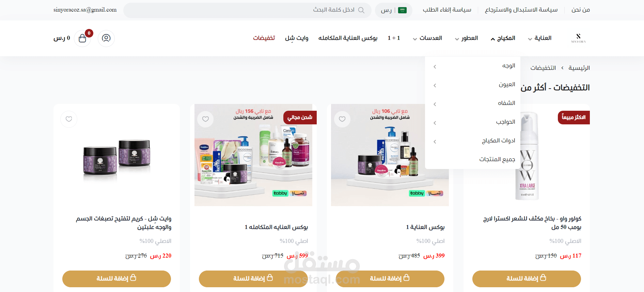Screen dimensions: 644x292
Task: Open the تخفيضات nav link
Action: click(264, 38)
